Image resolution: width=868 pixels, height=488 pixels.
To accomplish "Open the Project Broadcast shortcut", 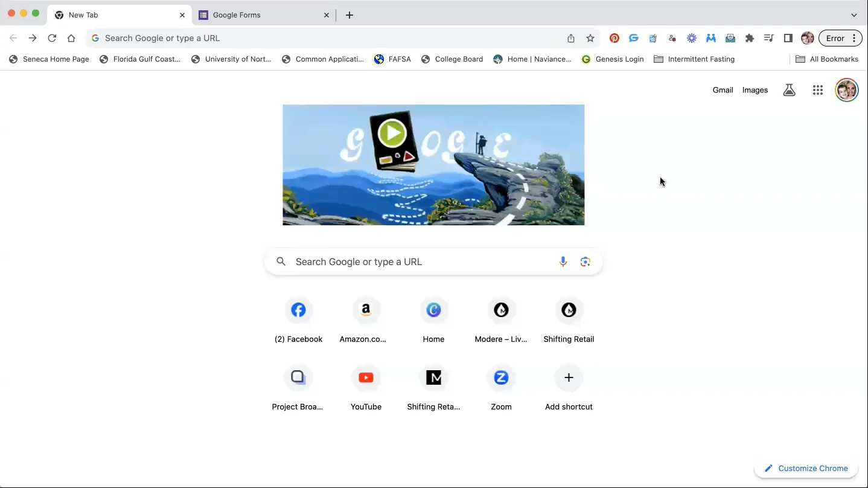I will pyautogui.click(x=298, y=388).
